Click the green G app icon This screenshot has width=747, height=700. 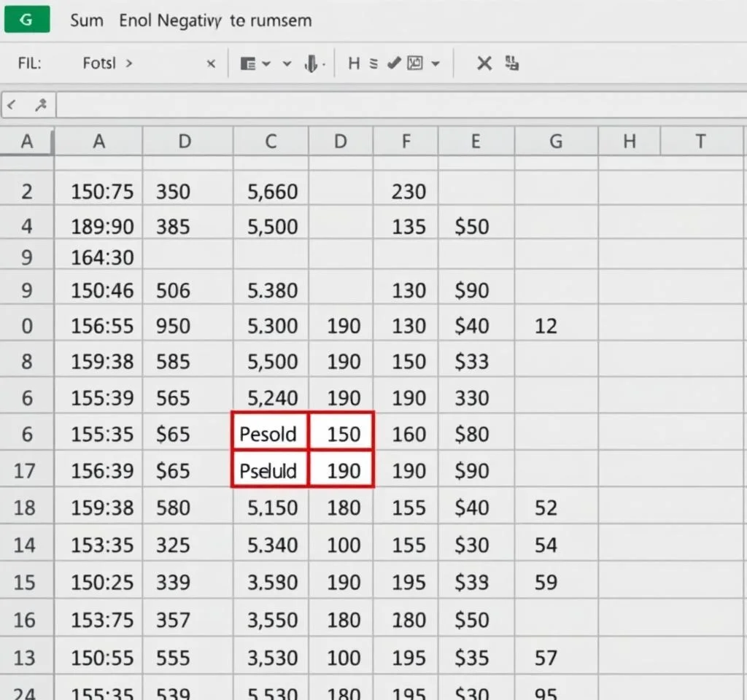point(27,20)
